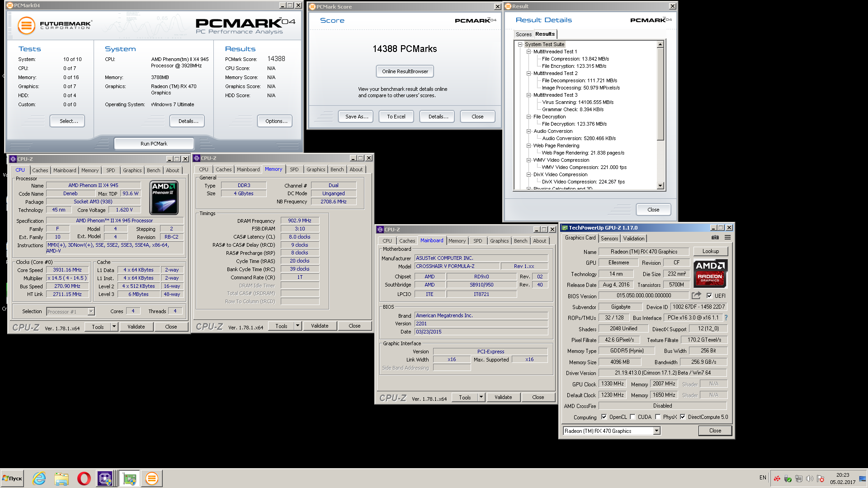Click the GPU-Z screenshot camera icon

[715, 238]
